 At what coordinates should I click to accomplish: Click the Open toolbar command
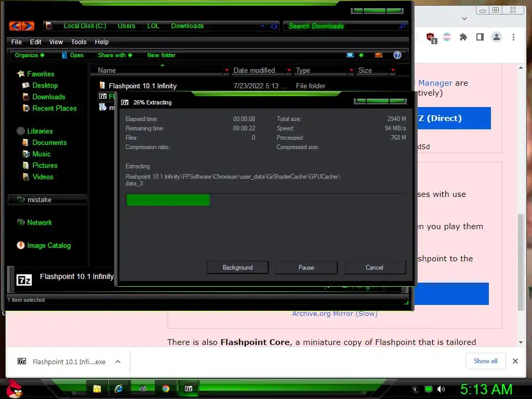tap(73, 55)
